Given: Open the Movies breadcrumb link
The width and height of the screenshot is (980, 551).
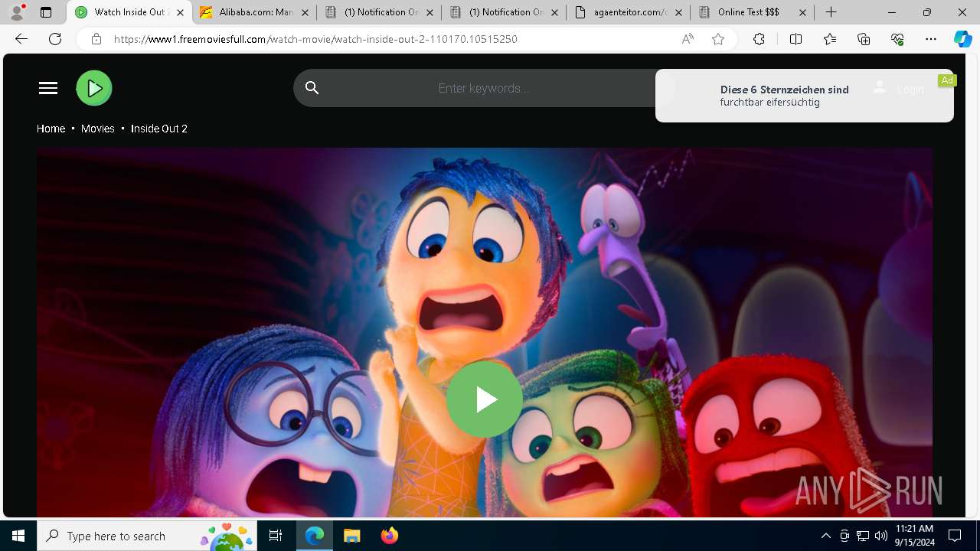Looking at the screenshot, I should tap(98, 129).
